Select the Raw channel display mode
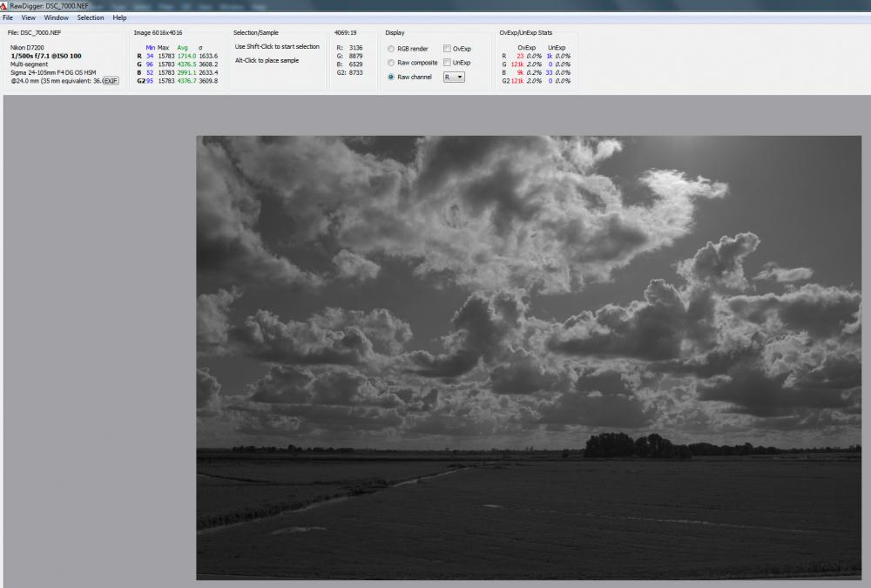Viewport: 871px width, 588px height. (391, 77)
